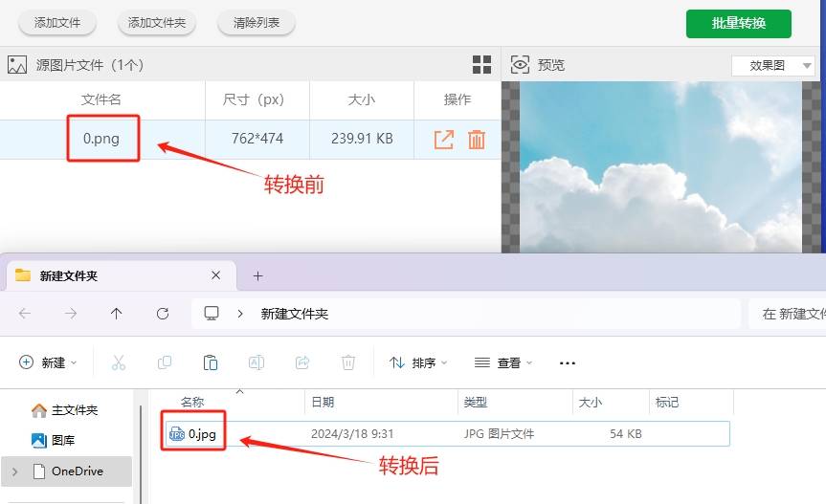Select the 239.91 KB size cell

point(362,139)
